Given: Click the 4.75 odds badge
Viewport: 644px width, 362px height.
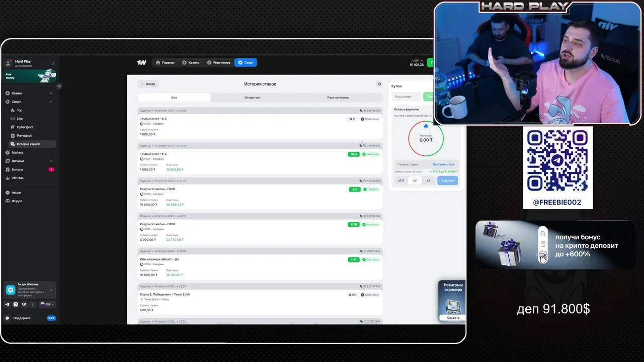Looking at the screenshot, I should pyautogui.click(x=354, y=225).
